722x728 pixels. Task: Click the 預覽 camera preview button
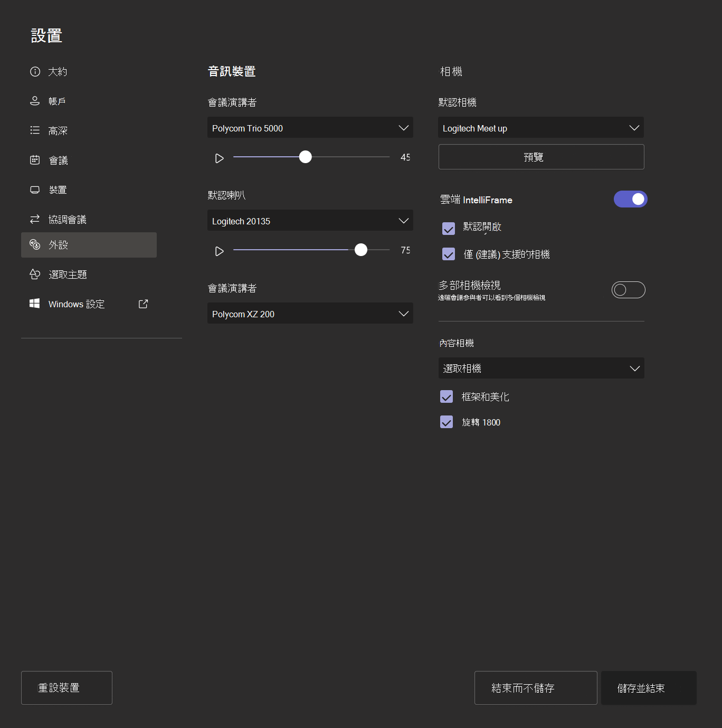coord(541,157)
